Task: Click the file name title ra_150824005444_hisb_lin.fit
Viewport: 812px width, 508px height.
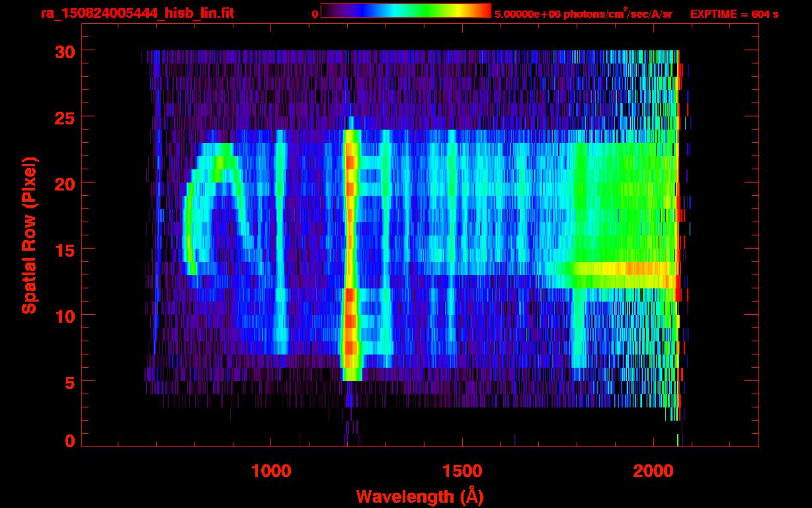Action: click(x=137, y=13)
